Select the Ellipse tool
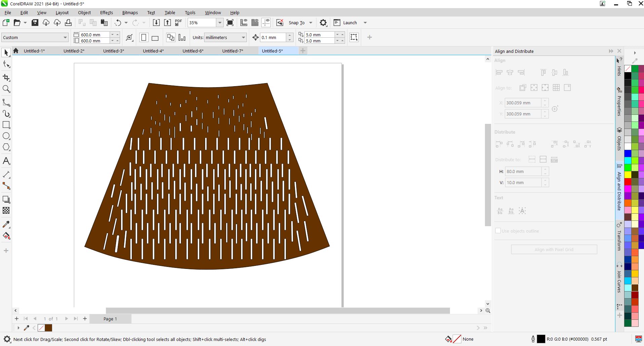This screenshot has width=644, height=346. point(6,136)
